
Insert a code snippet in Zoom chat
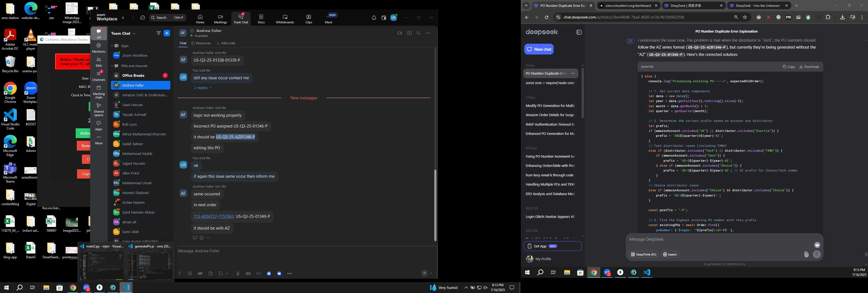(259, 273)
